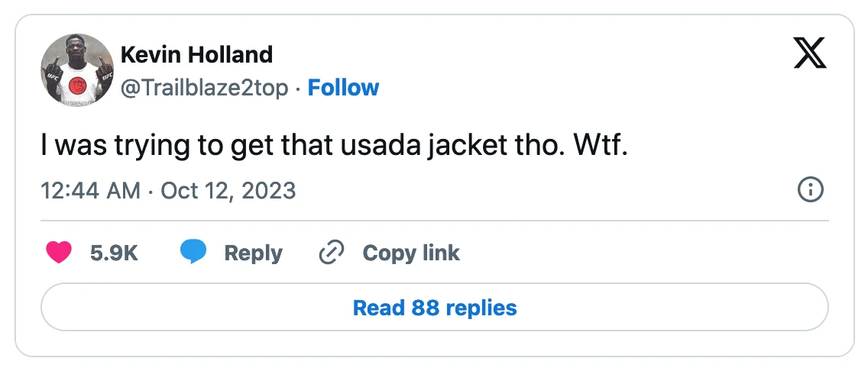Open the Read 88 replies button
This screenshot has height=371, width=868.
(x=434, y=308)
